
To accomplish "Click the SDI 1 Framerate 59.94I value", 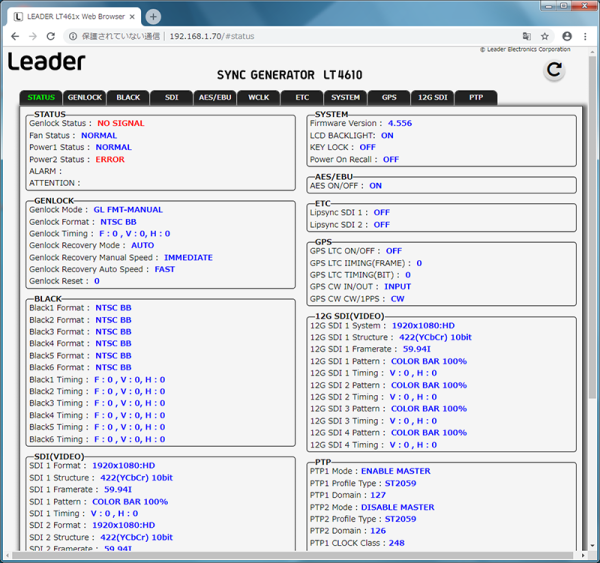I will [118, 490].
